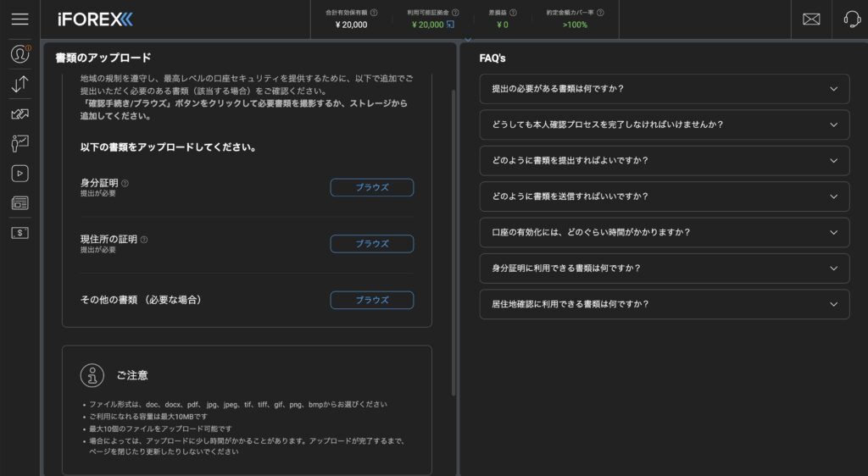868x476 pixels.
Task: Expand FAQ どのように書類を送信すればいいですか？
Action: pos(665,196)
